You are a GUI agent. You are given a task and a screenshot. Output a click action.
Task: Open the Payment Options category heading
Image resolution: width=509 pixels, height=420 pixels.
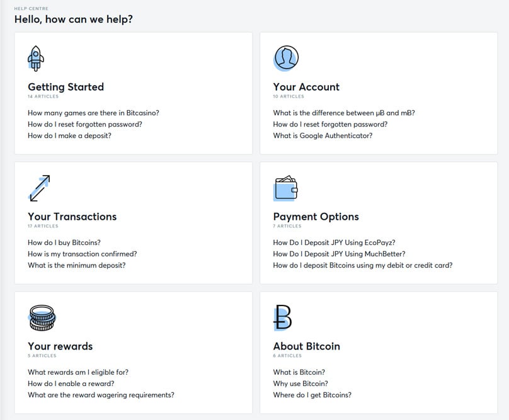coord(316,217)
